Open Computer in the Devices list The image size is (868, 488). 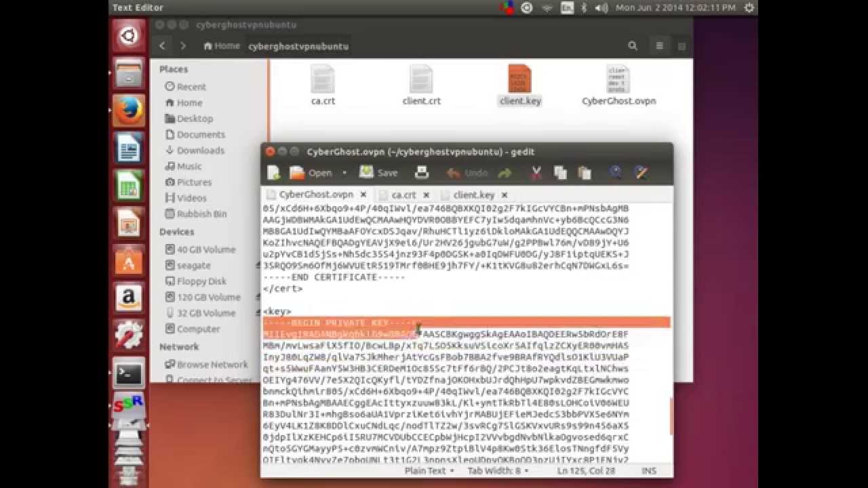[x=193, y=329]
